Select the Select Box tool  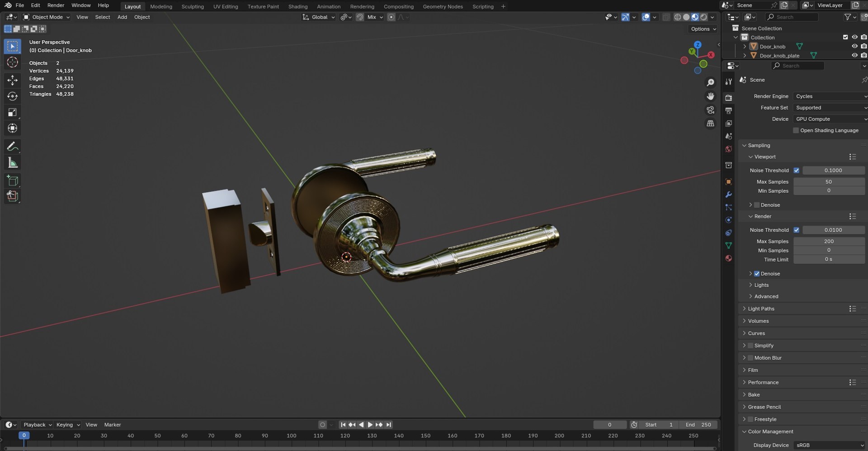12,46
